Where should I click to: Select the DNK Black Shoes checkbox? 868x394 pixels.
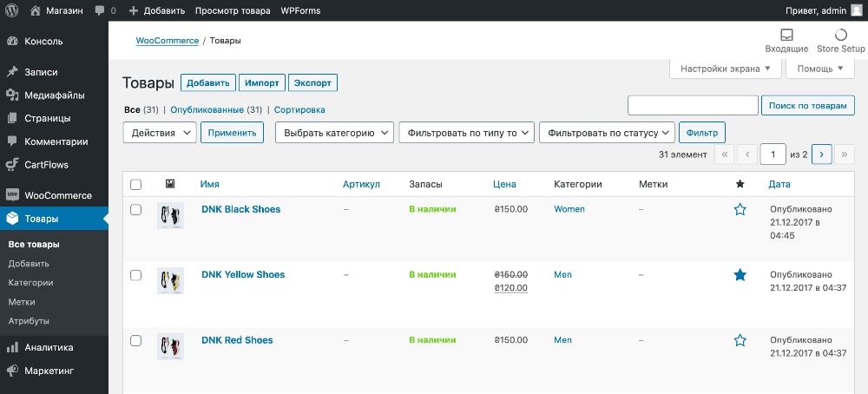pos(135,209)
